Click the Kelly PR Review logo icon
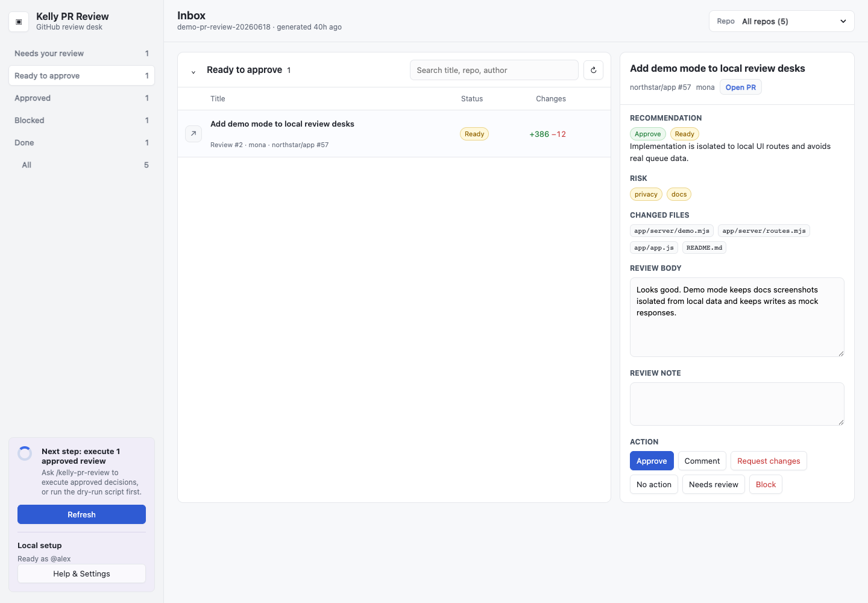This screenshot has height=603, width=868. pos(19,22)
